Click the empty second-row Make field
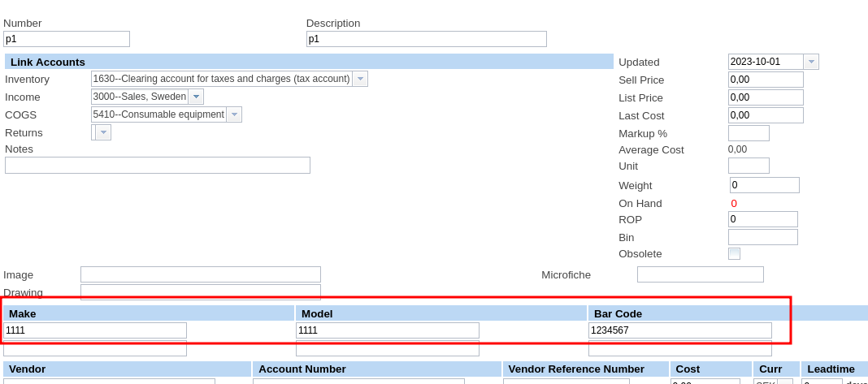 [x=95, y=348]
